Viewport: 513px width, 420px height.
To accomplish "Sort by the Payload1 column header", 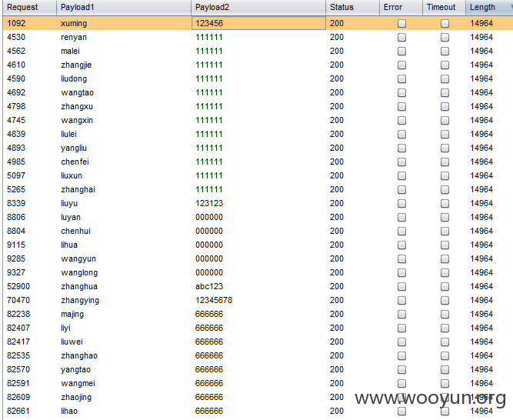I will 124,7.
